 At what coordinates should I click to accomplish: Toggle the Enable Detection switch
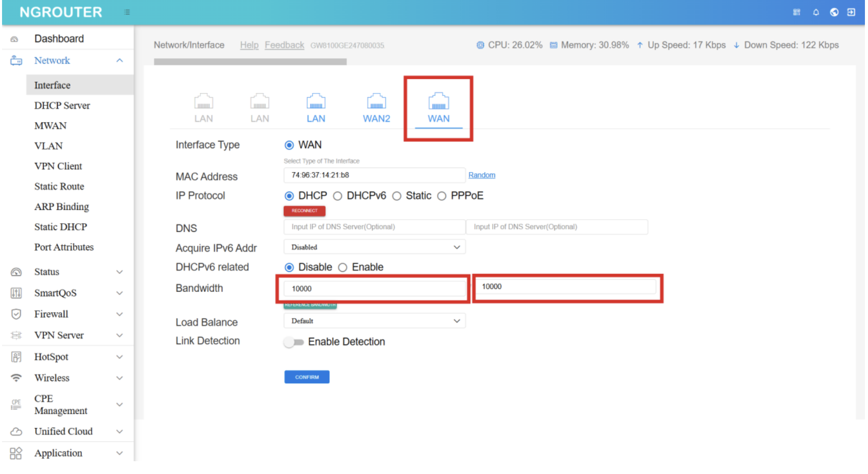pos(293,342)
